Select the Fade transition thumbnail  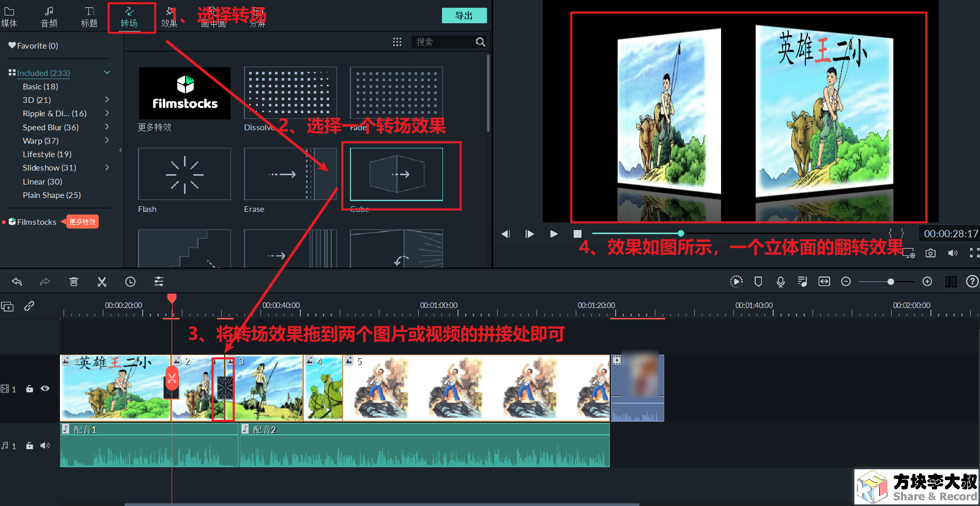396,93
